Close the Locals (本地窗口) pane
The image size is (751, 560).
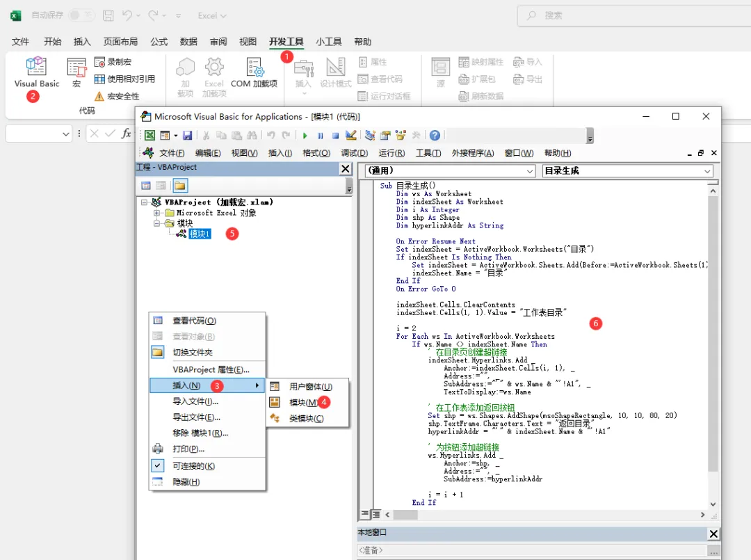tap(713, 534)
